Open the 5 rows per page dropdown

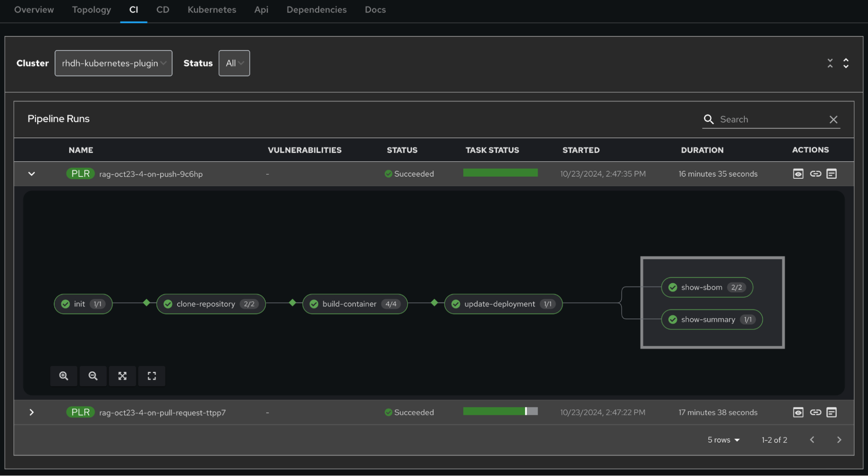[x=723, y=440]
